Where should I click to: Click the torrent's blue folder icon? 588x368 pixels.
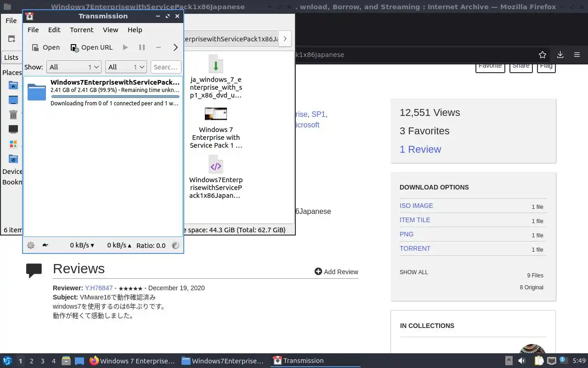[x=37, y=92]
